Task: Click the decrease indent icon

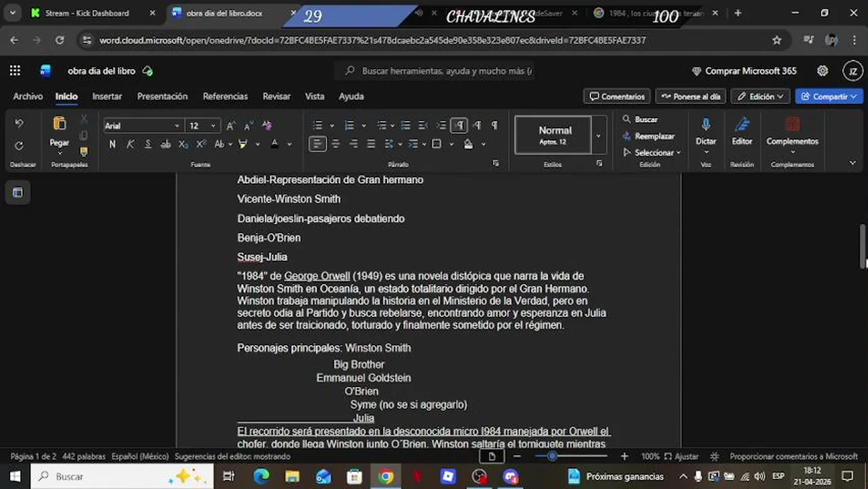Action: 423,126
